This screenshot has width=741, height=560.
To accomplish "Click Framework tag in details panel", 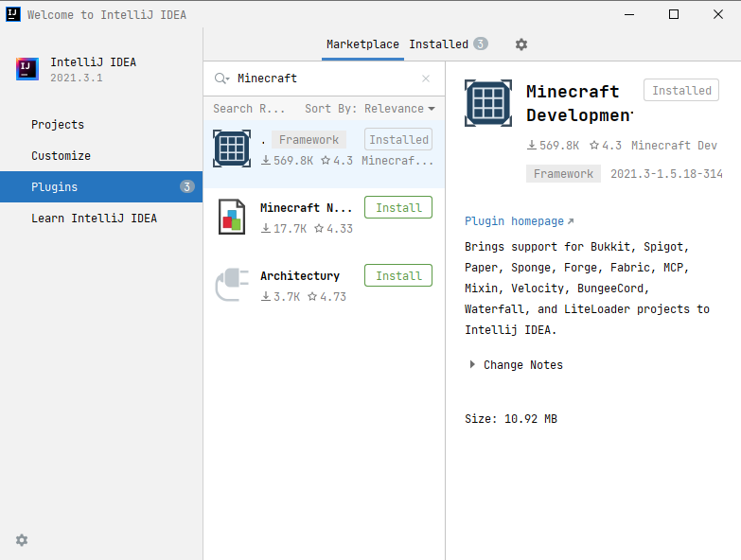I will (x=563, y=174).
